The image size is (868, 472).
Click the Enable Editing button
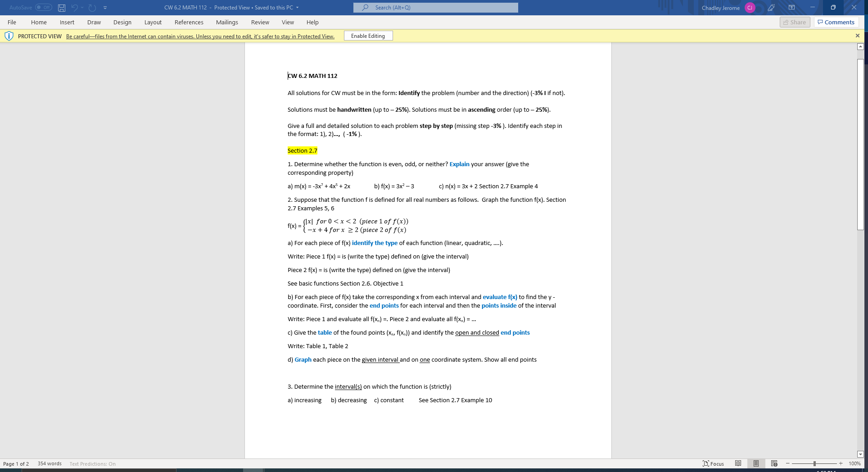click(x=368, y=36)
